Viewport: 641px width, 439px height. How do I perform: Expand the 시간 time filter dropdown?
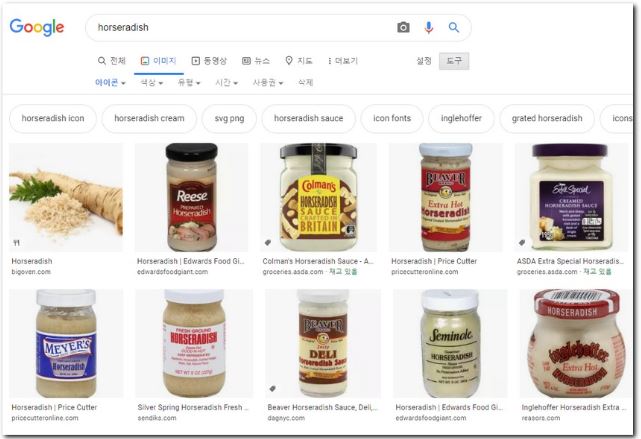(x=226, y=83)
